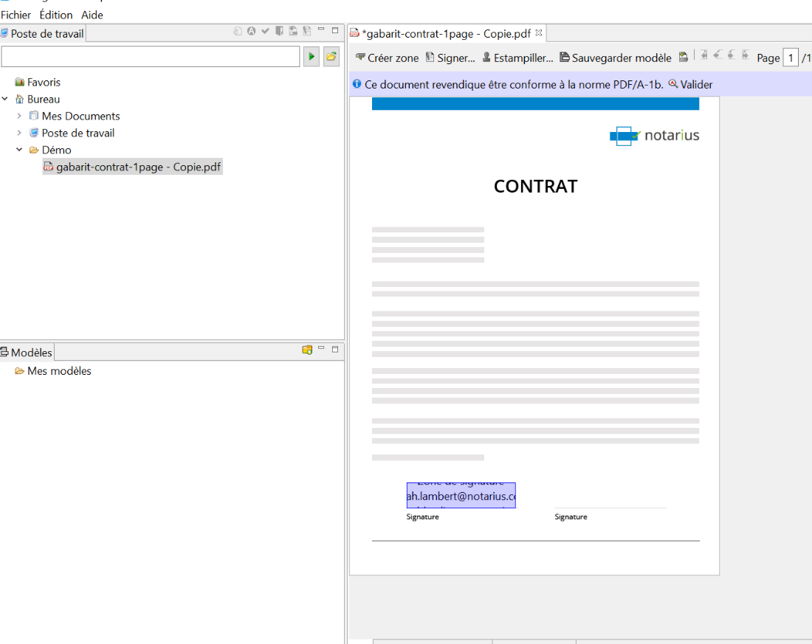Click the Créer zone toolbar button
Image resolution: width=812 pixels, height=644 pixels.
(x=387, y=58)
